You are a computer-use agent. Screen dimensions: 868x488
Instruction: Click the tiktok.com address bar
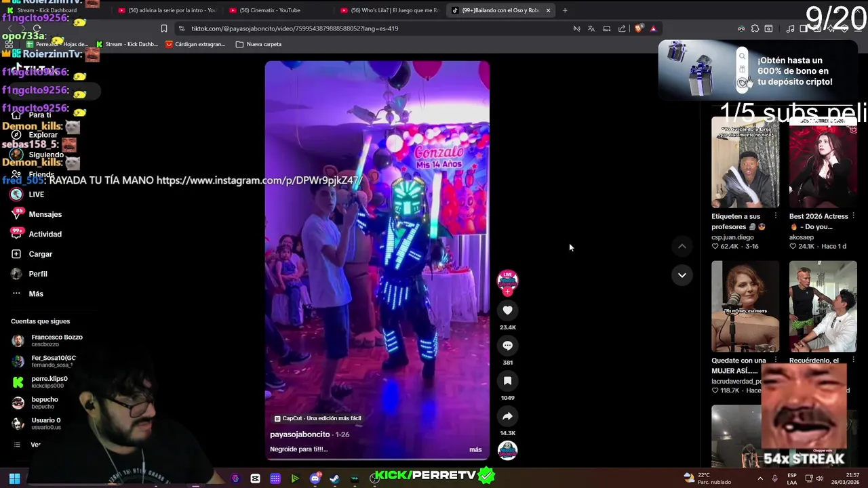click(x=373, y=28)
